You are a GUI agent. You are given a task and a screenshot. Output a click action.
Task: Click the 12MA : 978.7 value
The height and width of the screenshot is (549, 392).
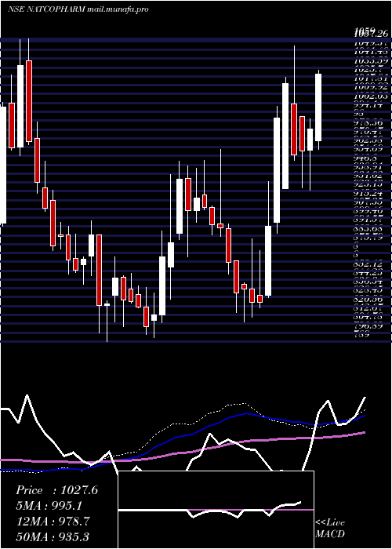pos(53,521)
